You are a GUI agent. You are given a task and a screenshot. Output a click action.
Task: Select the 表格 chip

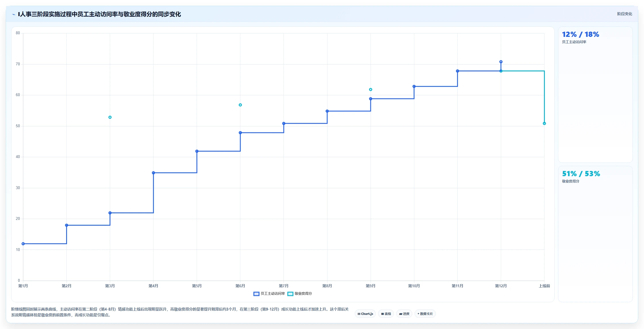pos(386,314)
